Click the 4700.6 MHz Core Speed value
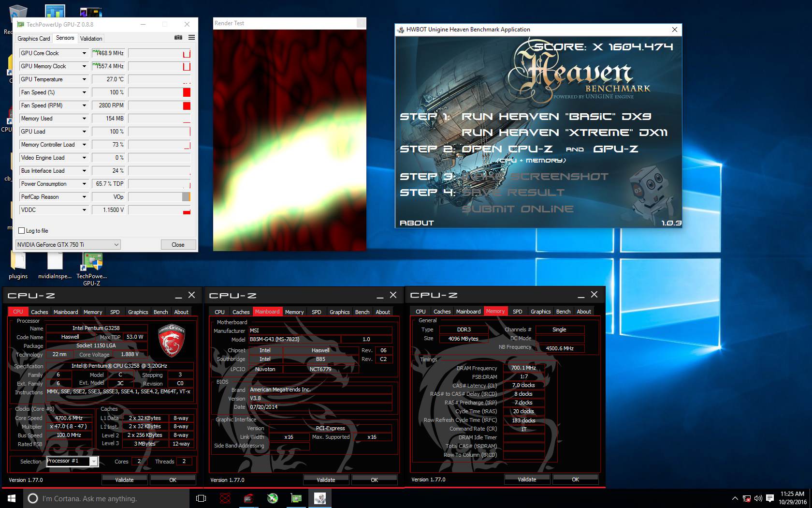Viewport: 812px width, 508px height. (x=69, y=418)
